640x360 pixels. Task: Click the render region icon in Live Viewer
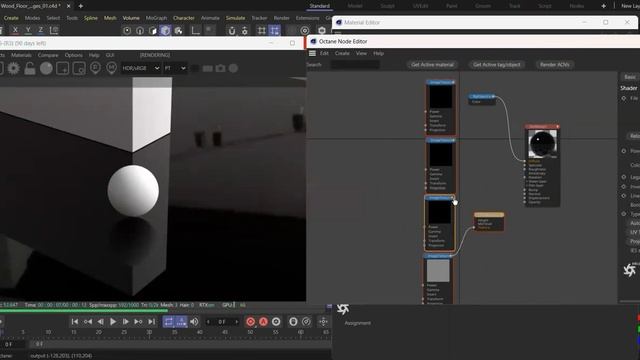coord(62,68)
